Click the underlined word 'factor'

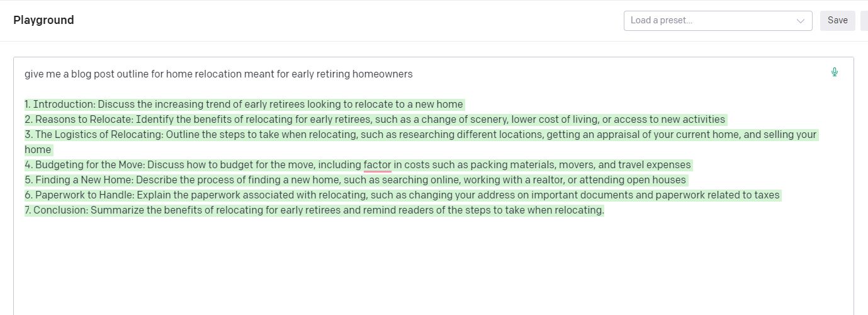click(377, 165)
